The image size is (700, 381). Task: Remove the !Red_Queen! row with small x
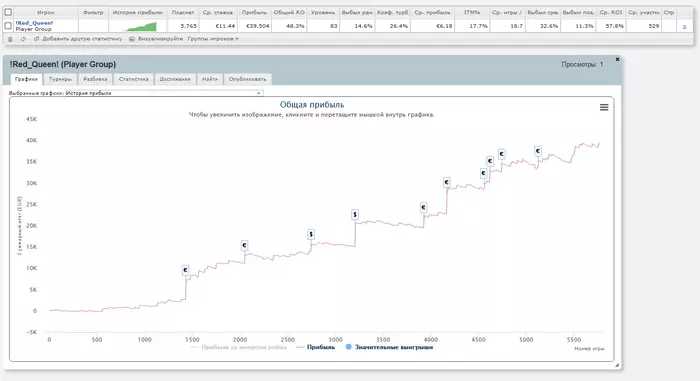pyautogui.click(x=684, y=26)
